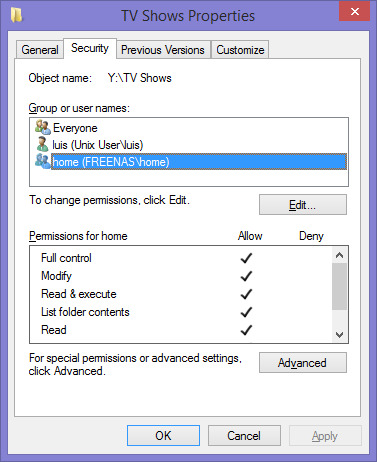Select Everyone in group list
Viewport: 377px width, 462px height.
click(75, 128)
